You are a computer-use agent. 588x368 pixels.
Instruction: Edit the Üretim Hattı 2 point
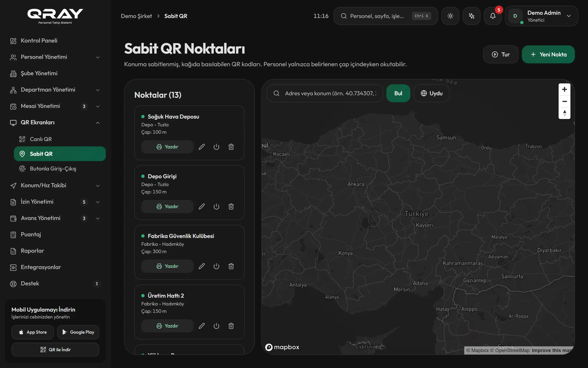click(202, 326)
